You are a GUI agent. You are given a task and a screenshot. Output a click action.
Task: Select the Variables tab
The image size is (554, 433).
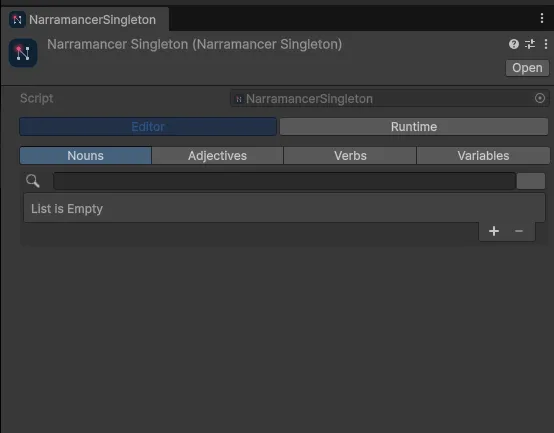[x=483, y=156]
